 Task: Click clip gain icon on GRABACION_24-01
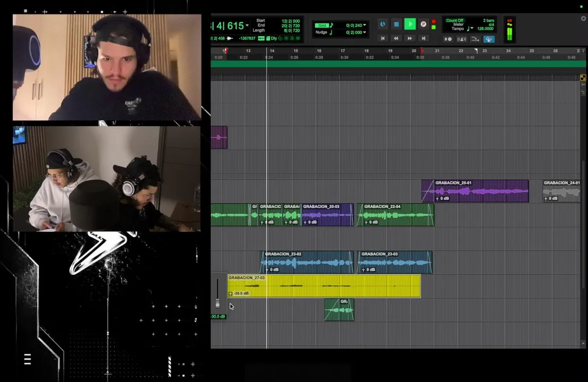[546, 198]
